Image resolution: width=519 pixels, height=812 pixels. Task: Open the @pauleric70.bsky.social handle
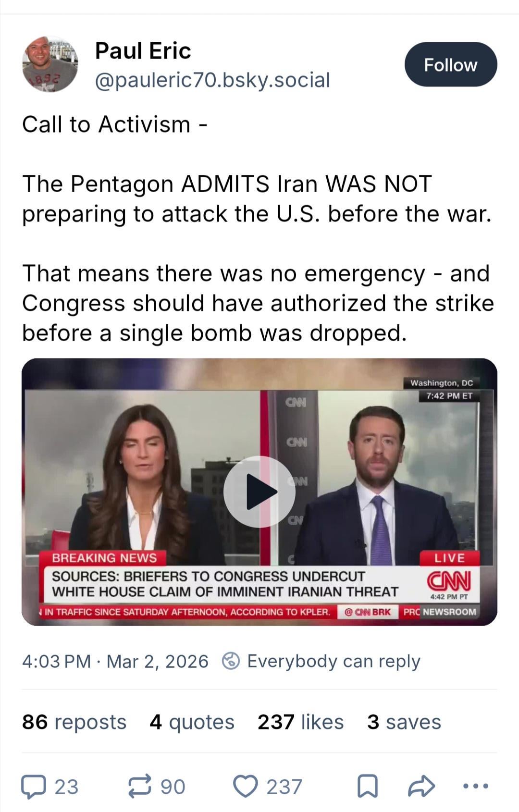coord(212,80)
